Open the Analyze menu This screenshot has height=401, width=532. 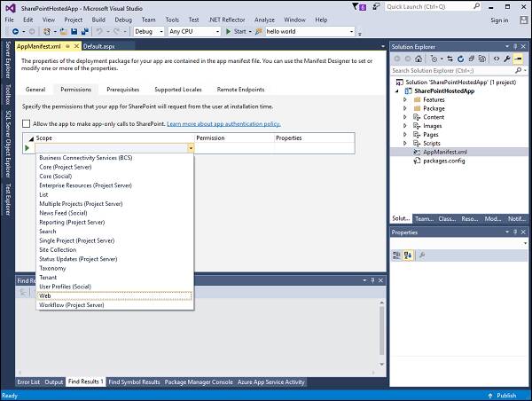(264, 19)
